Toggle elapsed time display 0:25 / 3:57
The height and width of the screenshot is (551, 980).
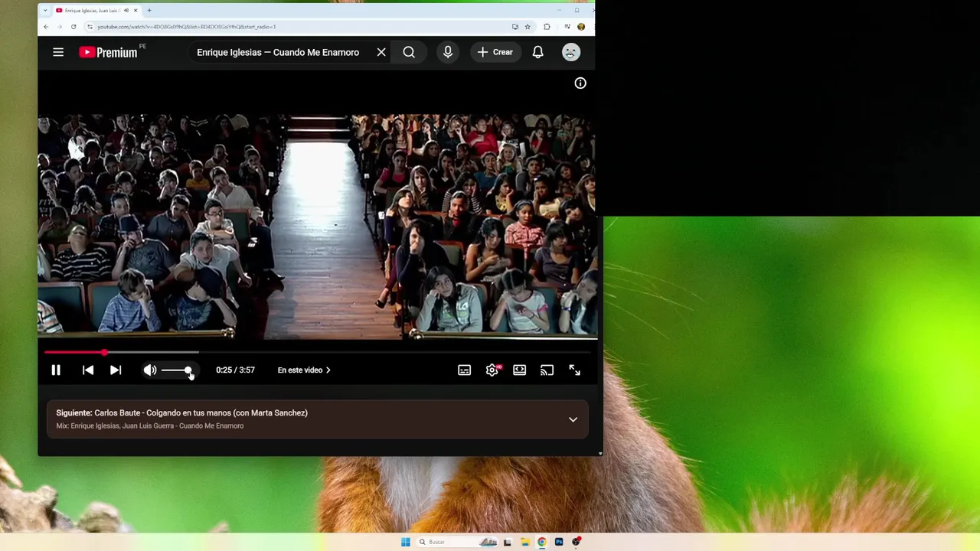(x=235, y=370)
